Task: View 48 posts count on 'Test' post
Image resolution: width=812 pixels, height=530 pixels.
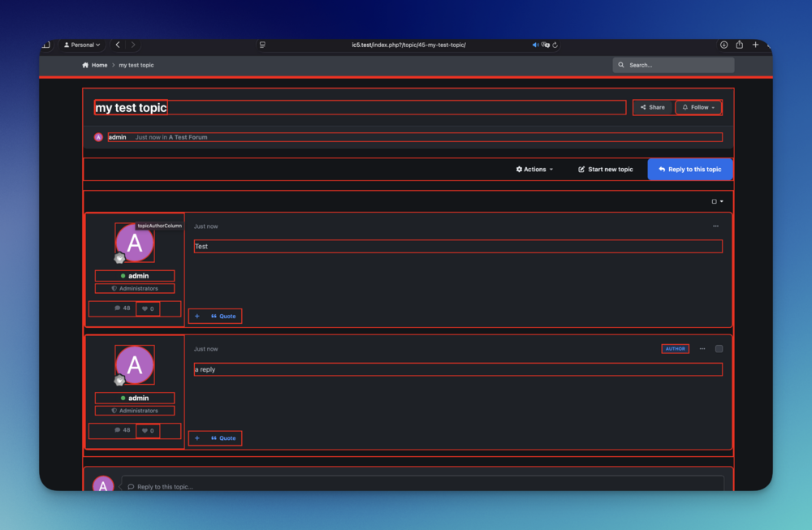Action: click(123, 308)
